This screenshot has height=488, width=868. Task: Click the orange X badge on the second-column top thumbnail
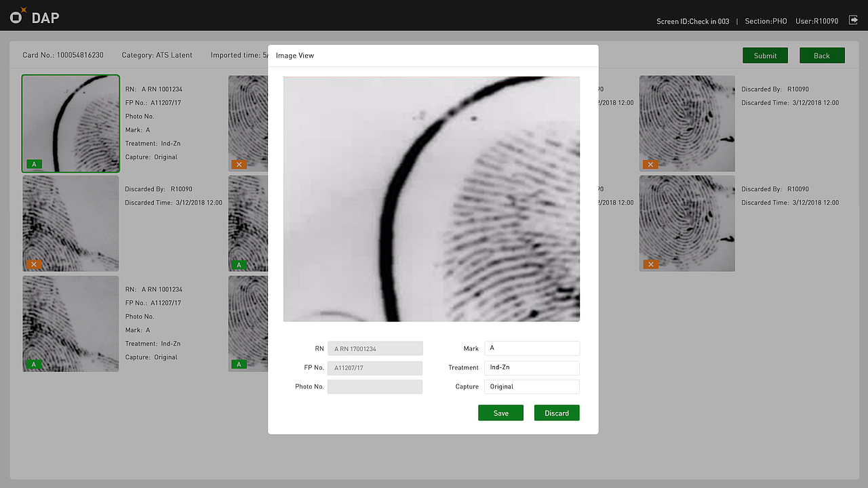click(x=239, y=164)
